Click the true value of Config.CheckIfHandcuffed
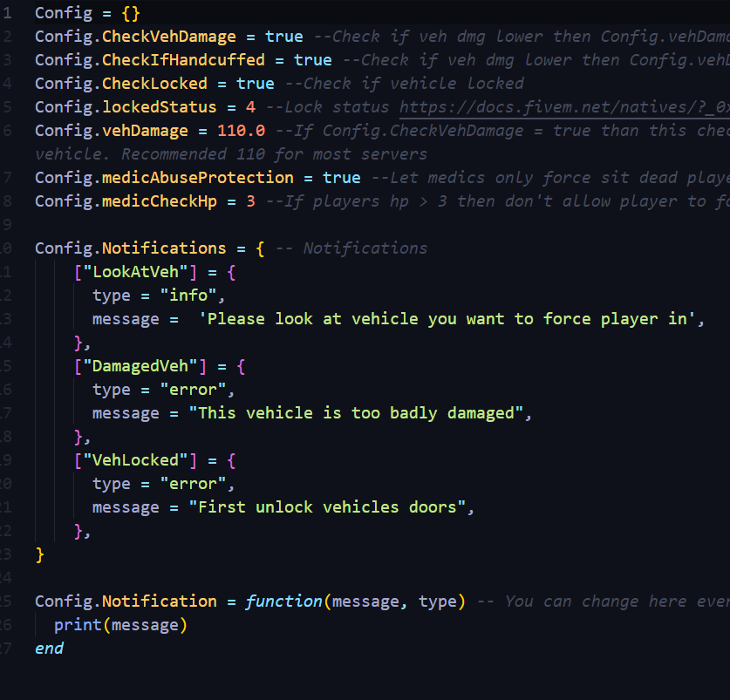The height and width of the screenshot is (700, 730). [x=312, y=60]
